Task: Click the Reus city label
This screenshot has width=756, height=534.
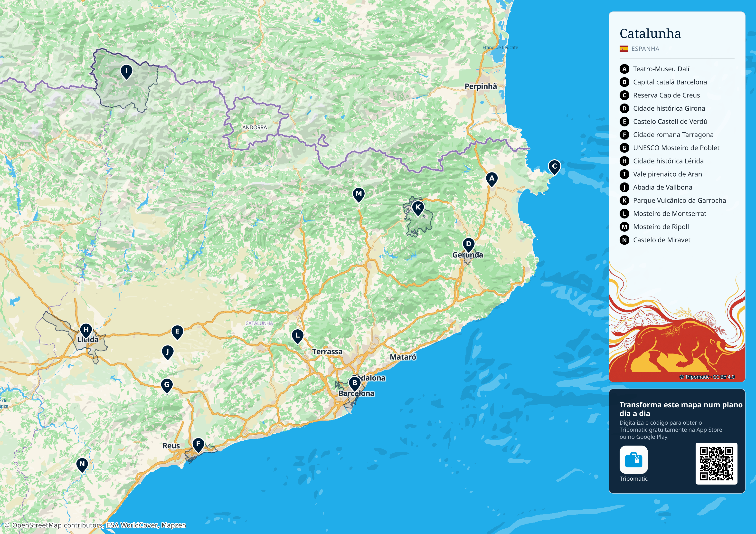Action: pyautogui.click(x=171, y=446)
